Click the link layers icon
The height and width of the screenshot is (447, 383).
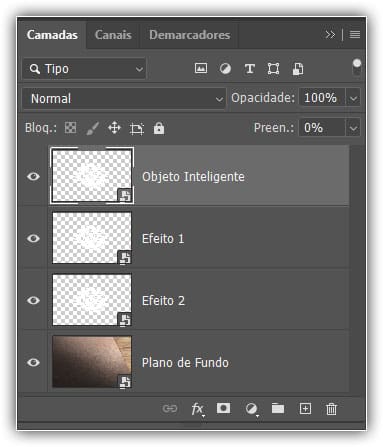click(170, 408)
